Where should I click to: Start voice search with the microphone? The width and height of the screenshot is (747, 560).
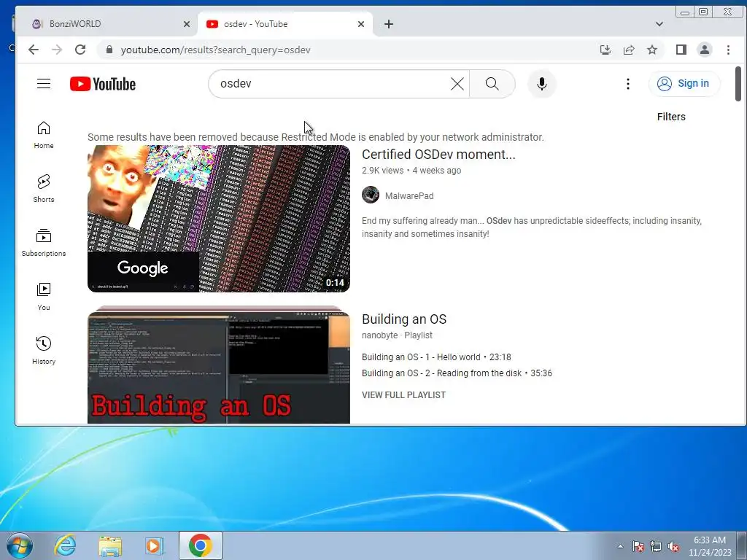click(542, 84)
